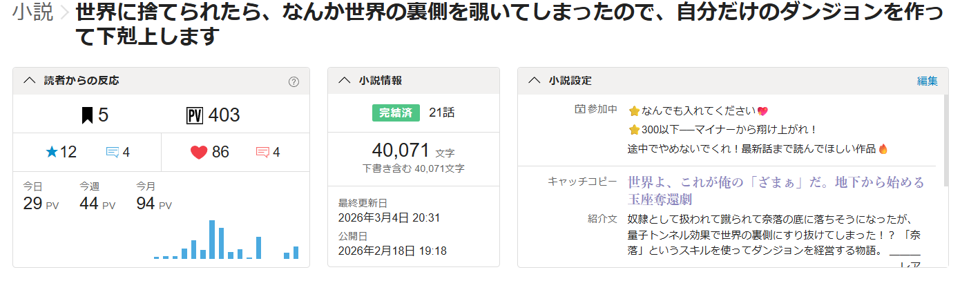Click the calendar icon beside 参加中
This screenshot has height=281, width=980.
(x=579, y=109)
